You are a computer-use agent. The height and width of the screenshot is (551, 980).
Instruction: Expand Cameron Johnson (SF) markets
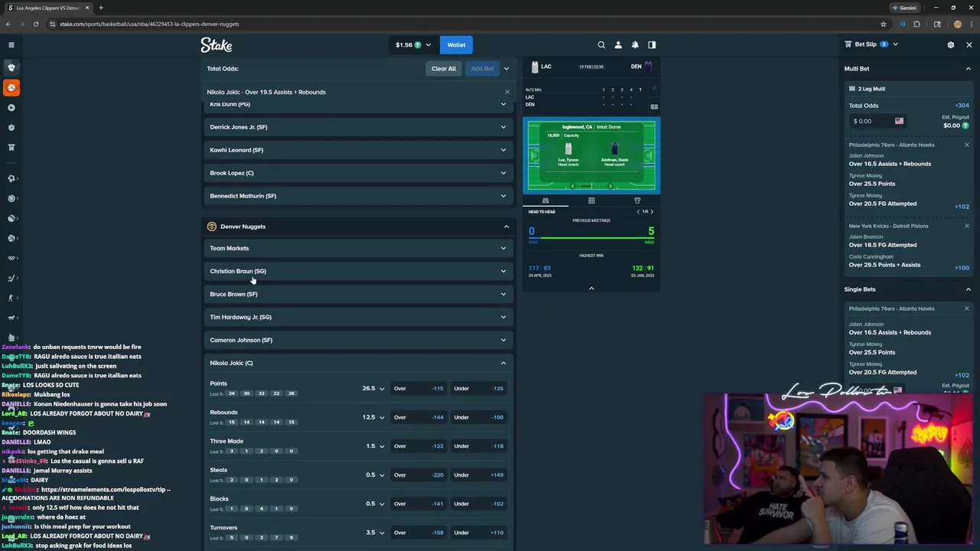click(358, 340)
